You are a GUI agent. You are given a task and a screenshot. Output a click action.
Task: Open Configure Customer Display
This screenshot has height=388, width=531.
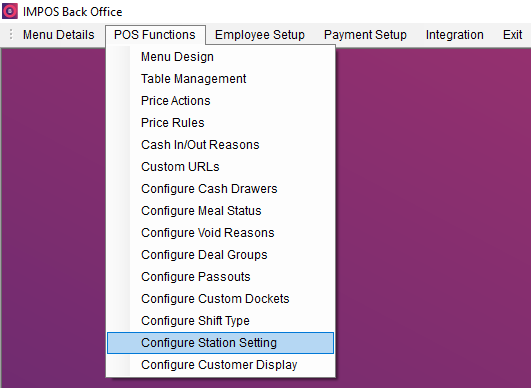pyautogui.click(x=220, y=365)
